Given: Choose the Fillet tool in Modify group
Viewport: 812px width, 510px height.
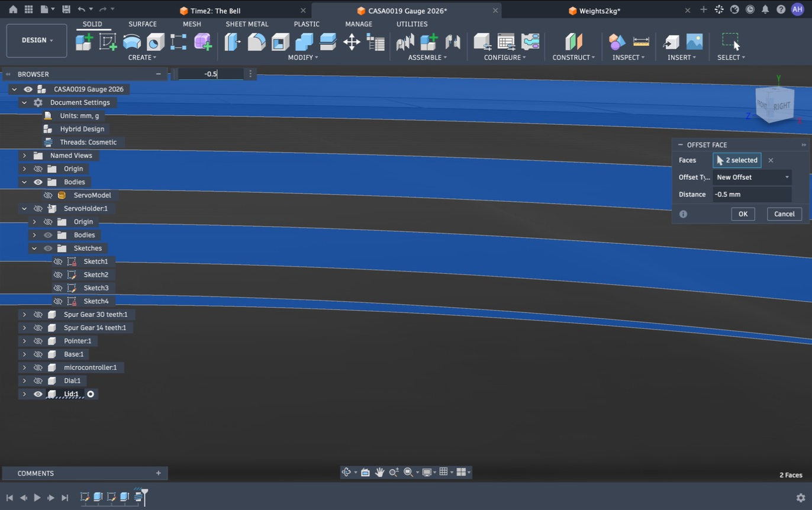Looking at the screenshot, I should tap(256, 41).
